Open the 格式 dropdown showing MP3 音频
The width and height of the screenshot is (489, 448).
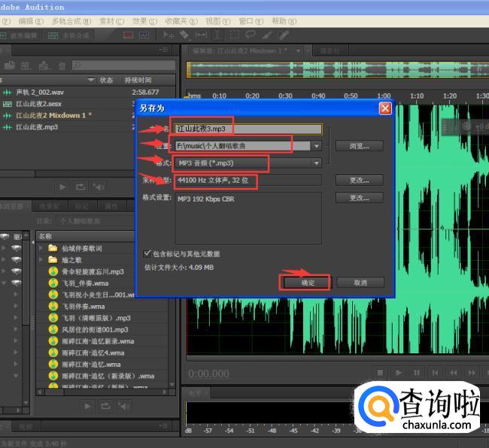pyautogui.click(x=317, y=163)
